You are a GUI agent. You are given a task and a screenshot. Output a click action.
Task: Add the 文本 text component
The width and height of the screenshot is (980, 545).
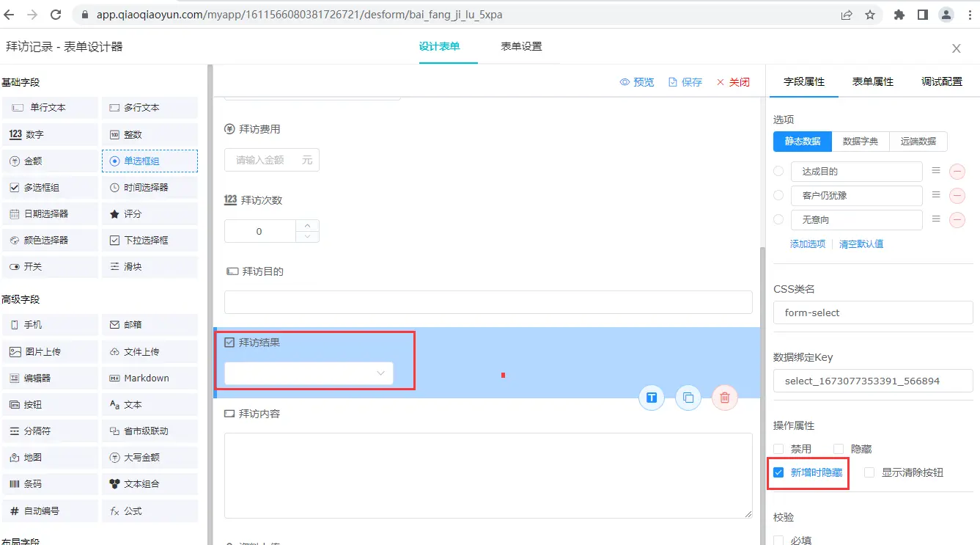[x=150, y=404]
